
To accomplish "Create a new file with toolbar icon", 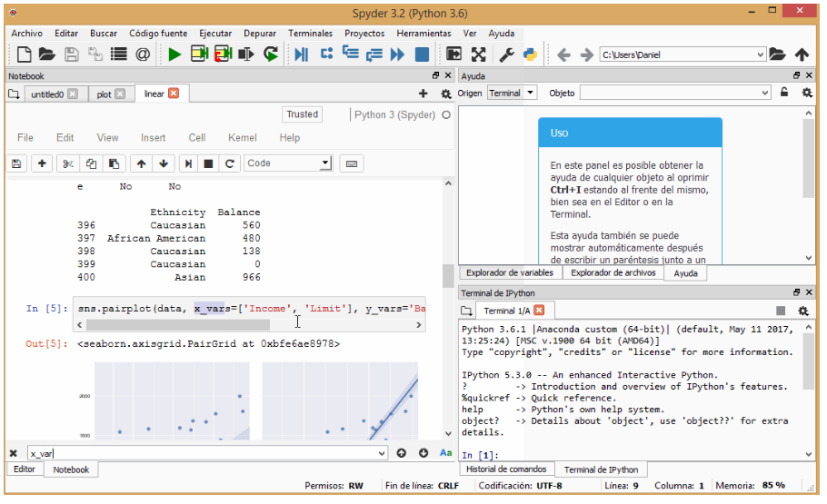I will tap(25, 54).
